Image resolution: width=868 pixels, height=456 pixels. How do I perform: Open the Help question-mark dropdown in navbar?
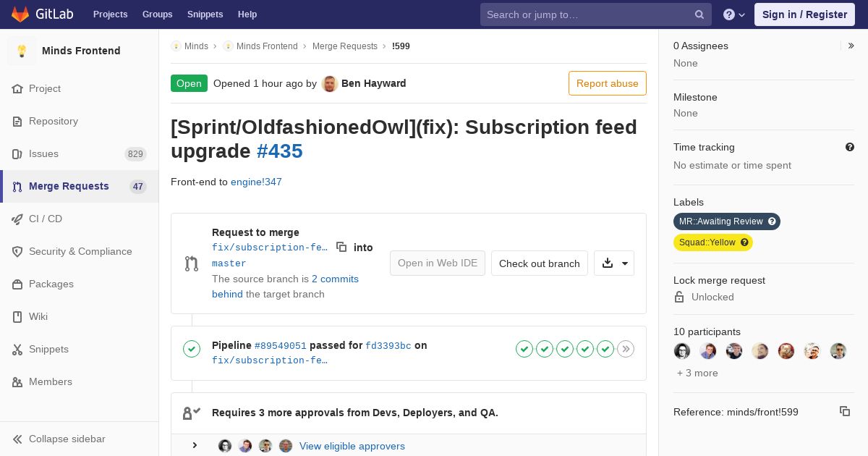(x=734, y=14)
